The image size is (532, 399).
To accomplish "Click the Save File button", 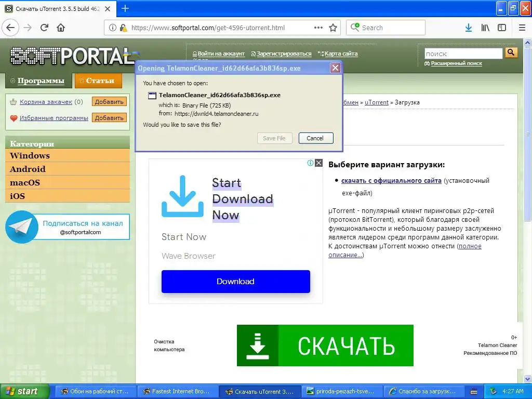I will (274, 138).
